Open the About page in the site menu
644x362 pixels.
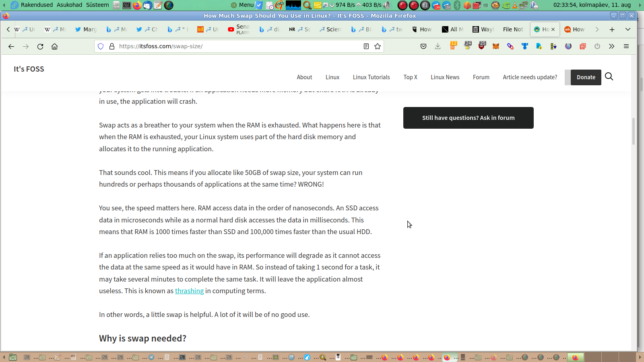tap(304, 77)
